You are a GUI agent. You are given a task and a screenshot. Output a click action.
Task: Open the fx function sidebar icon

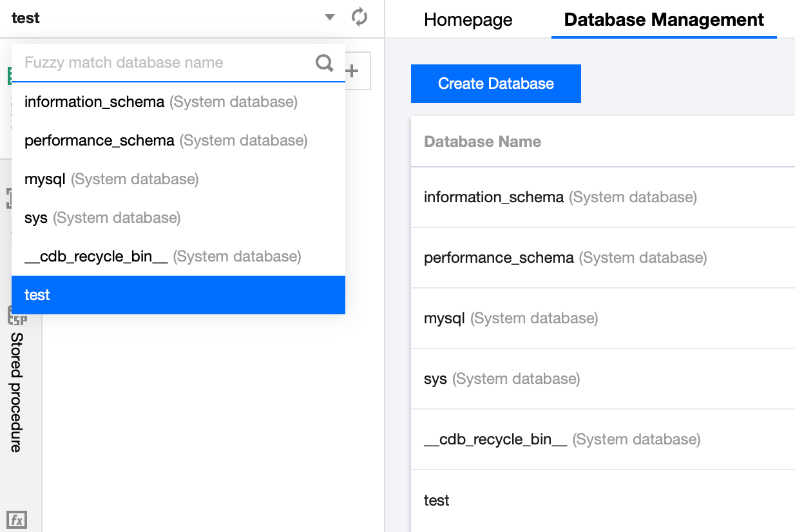[x=17, y=520]
